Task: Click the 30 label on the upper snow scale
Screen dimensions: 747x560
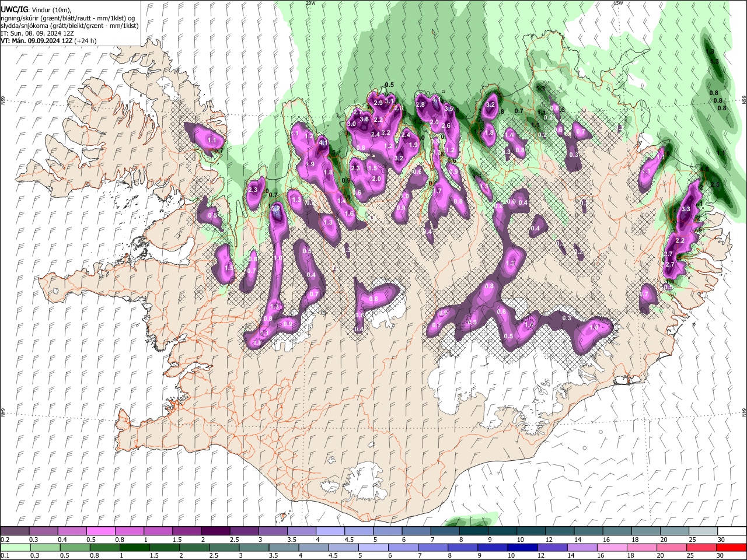Action: tap(721, 540)
